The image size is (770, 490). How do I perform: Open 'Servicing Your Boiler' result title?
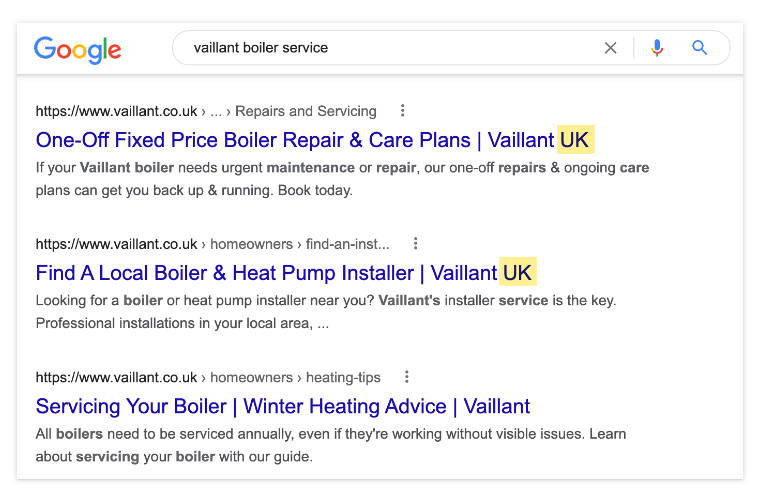click(x=283, y=406)
